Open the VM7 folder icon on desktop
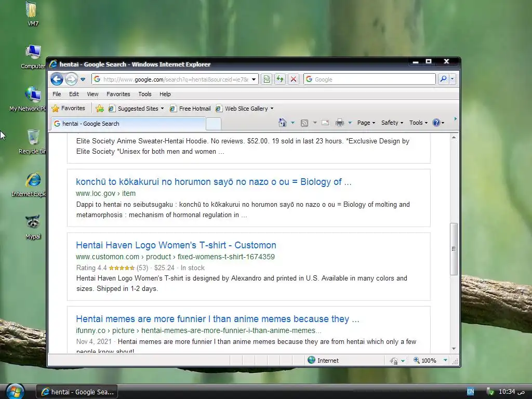Viewport: 532px width, 399px height. click(32, 14)
